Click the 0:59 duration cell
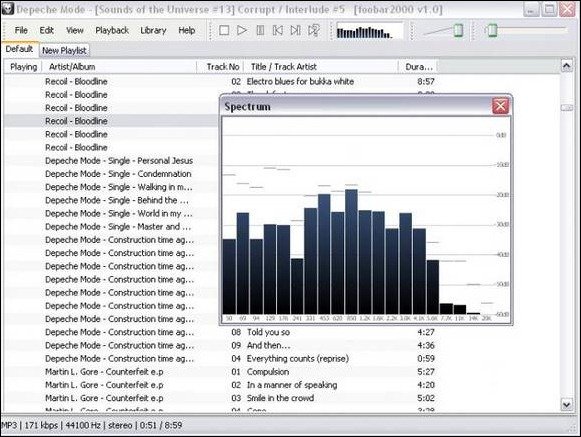The image size is (581, 437). pyautogui.click(x=426, y=358)
